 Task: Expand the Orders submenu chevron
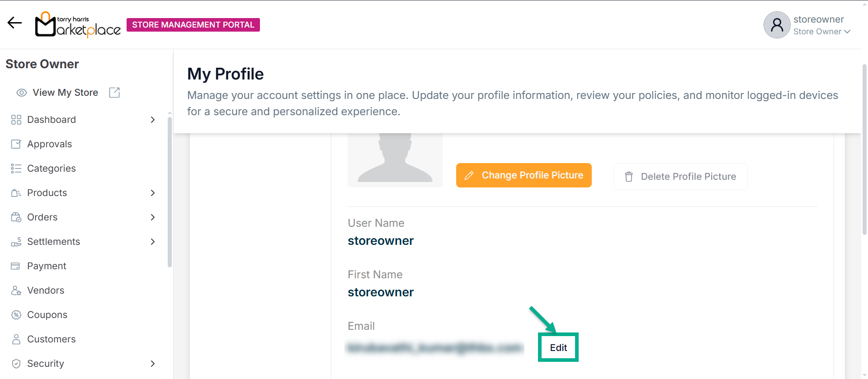153,217
